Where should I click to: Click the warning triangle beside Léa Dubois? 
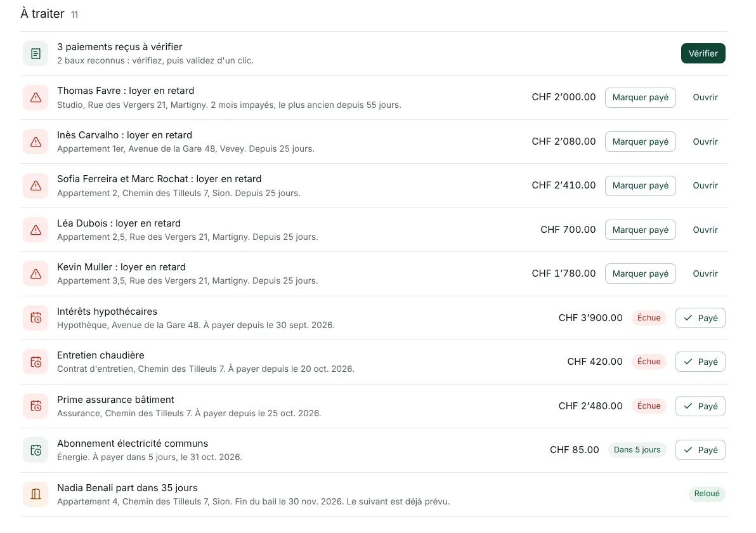[36, 230]
